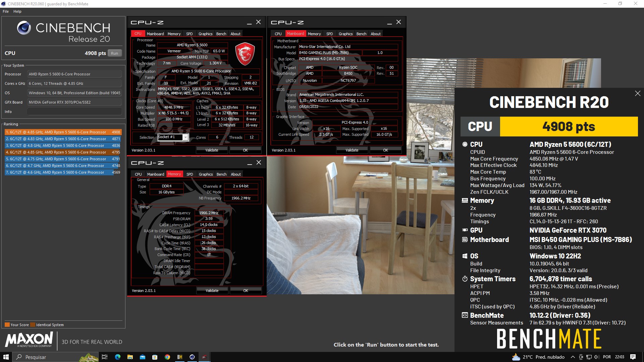Screen dimensions: 644x362
Task: Click the Run button for CPU test
Action: pyautogui.click(x=114, y=53)
